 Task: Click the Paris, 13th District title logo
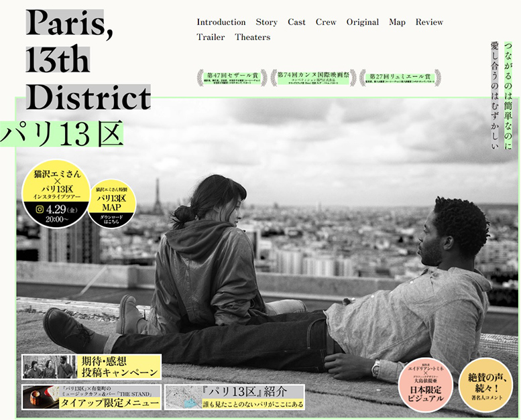pyautogui.click(x=87, y=60)
